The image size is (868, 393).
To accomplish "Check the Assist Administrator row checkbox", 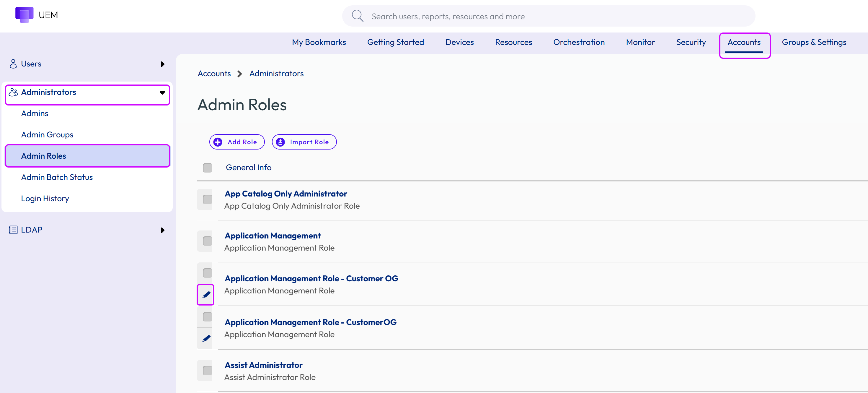I will click(x=207, y=371).
